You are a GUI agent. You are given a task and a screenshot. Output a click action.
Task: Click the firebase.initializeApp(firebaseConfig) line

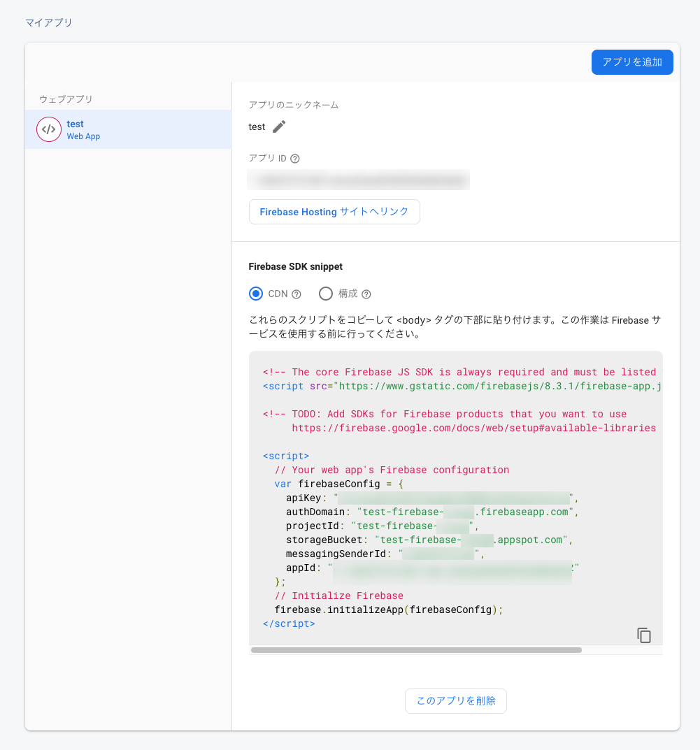(x=389, y=610)
